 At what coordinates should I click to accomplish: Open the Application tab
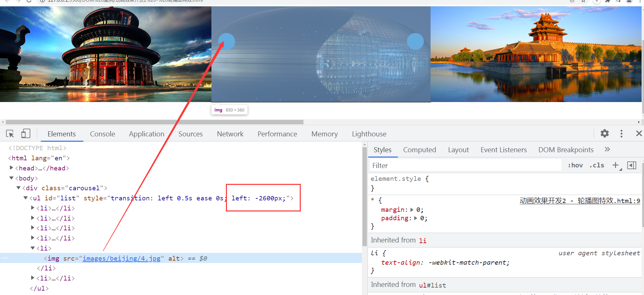[x=147, y=134]
